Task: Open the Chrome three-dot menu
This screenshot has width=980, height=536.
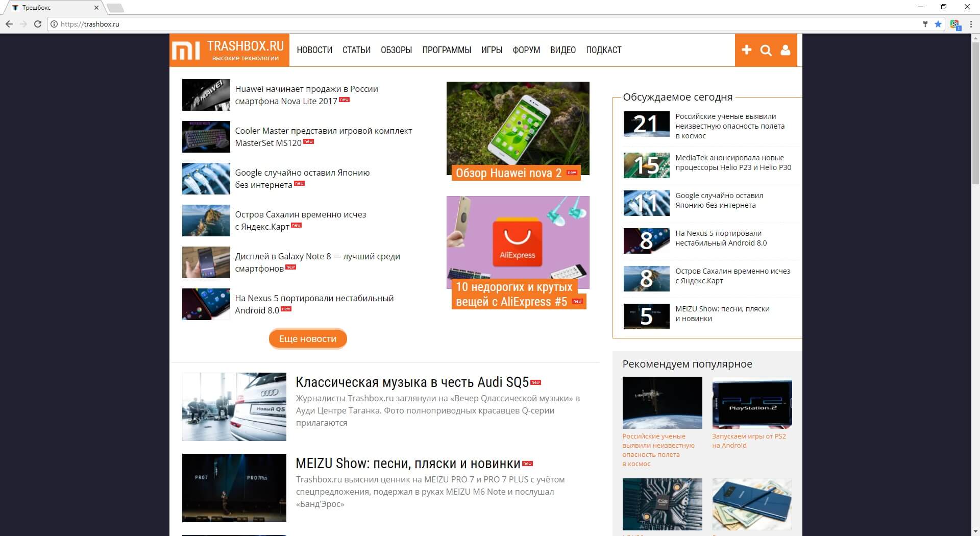Action: (971, 24)
